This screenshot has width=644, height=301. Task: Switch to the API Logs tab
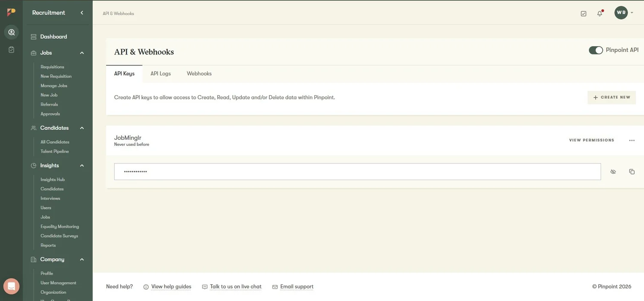coord(161,74)
